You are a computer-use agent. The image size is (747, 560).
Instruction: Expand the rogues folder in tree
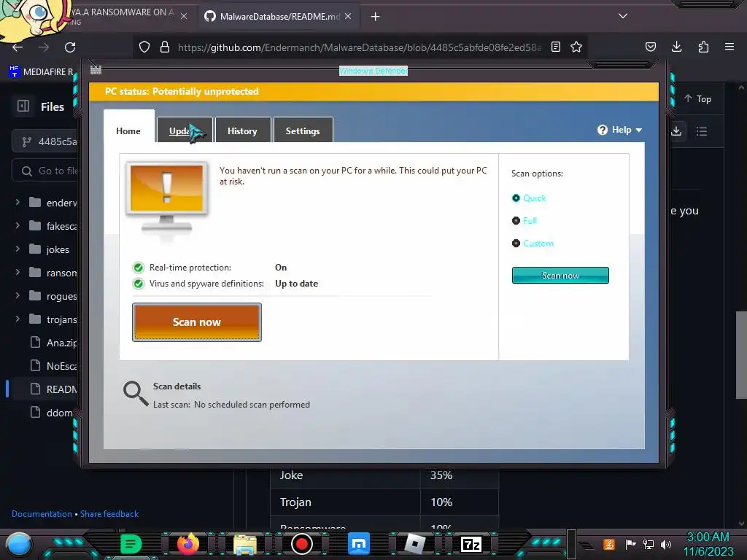(18, 296)
